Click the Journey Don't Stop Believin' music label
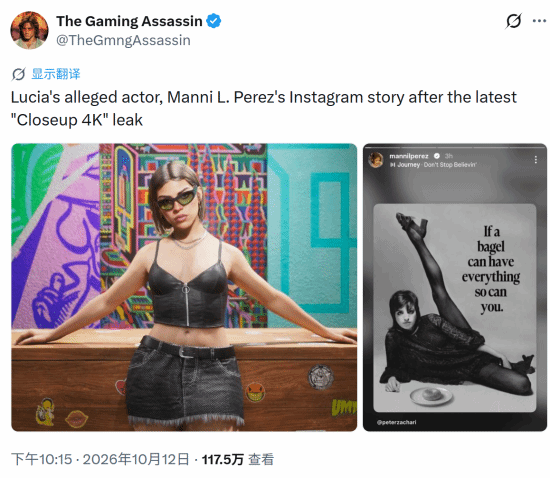The height and width of the screenshot is (478, 550). (433, 165)
